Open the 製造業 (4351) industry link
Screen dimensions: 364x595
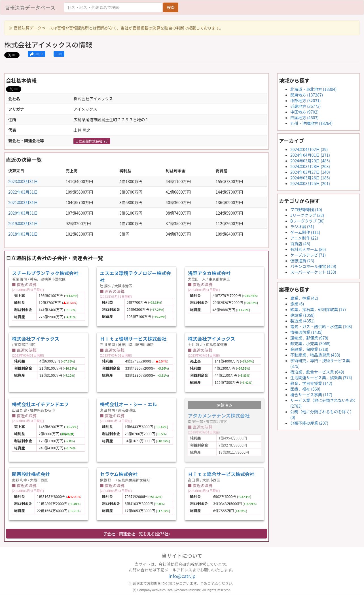click(x=302, y=321)
